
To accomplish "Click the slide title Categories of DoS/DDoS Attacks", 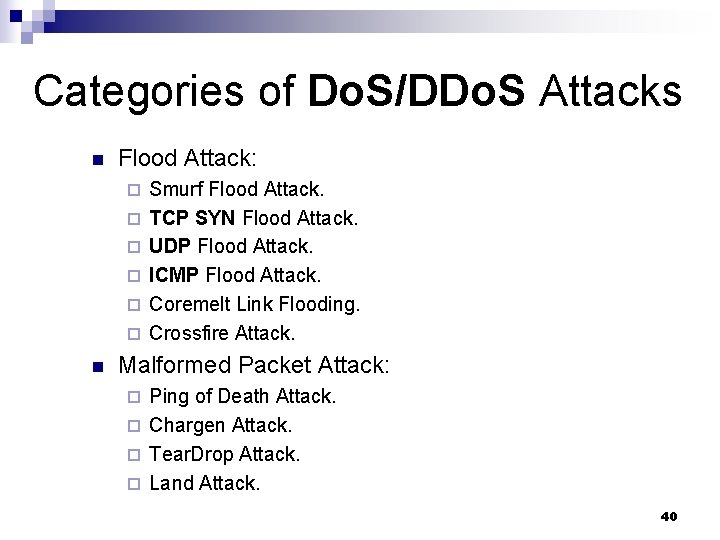I will tap(358, 92).
